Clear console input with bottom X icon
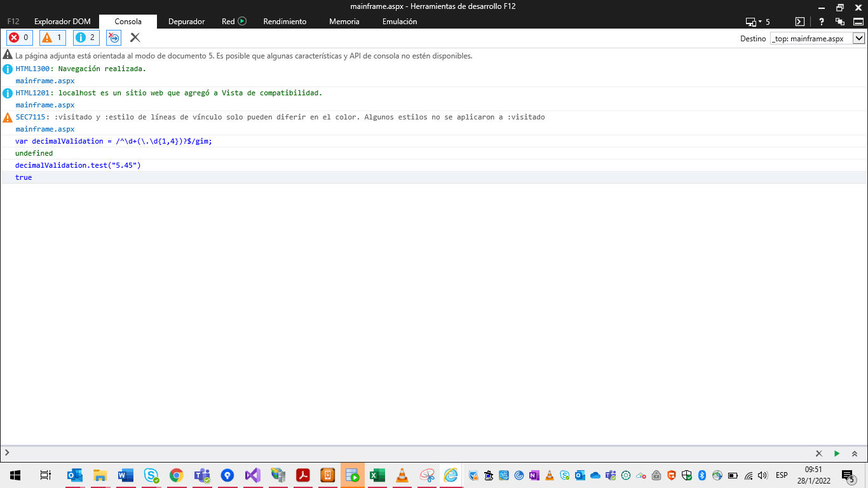 click(x=819, y=454)
